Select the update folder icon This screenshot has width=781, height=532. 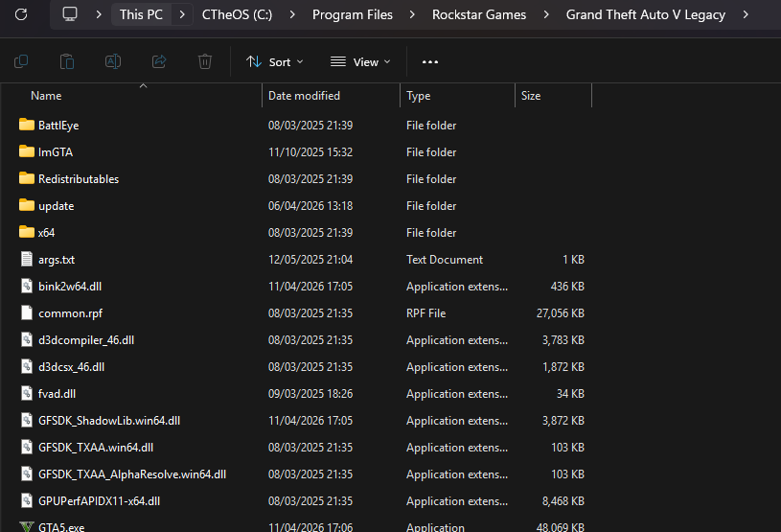click(27, 205)
